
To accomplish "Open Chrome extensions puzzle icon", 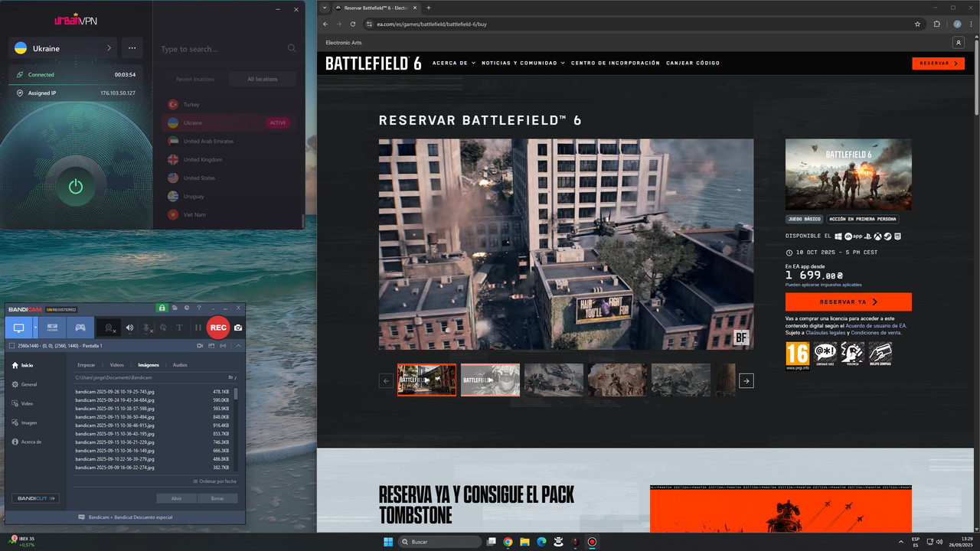I will 936,24.
